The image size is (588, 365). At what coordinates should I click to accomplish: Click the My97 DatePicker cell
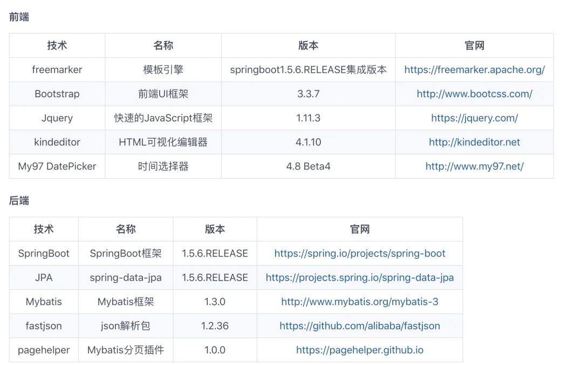coord(57,166)
